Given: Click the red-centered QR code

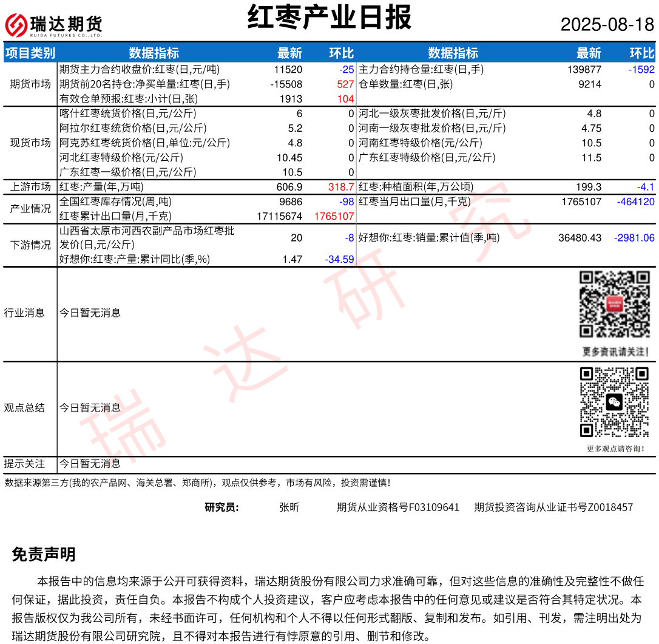Looking at the screenshot, I should click(x=615, y=304).
